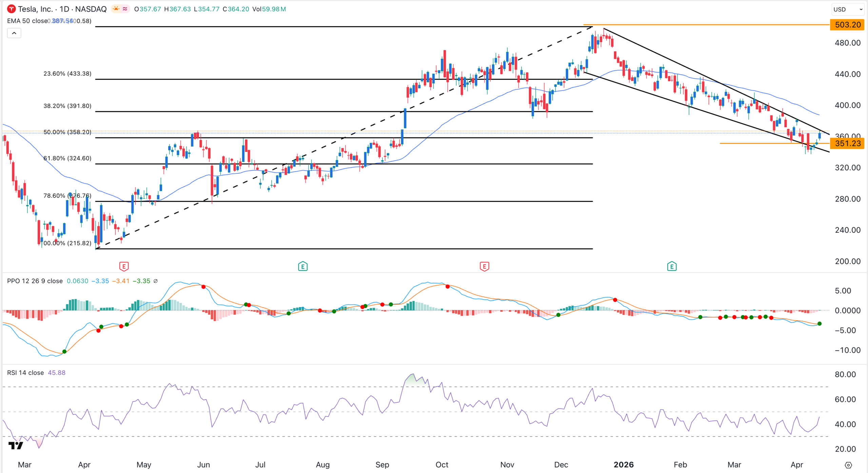Click the 480.00 price axis label

point(848,43)
